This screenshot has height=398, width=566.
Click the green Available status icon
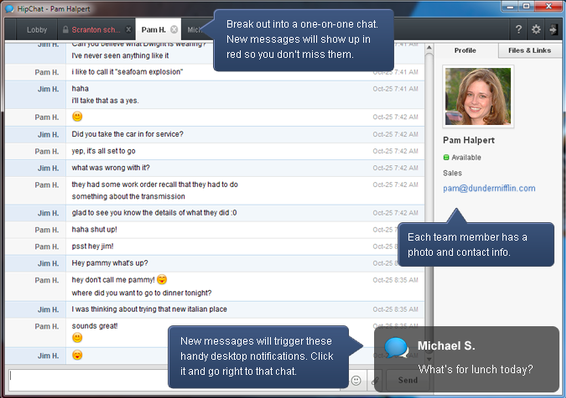446,157
